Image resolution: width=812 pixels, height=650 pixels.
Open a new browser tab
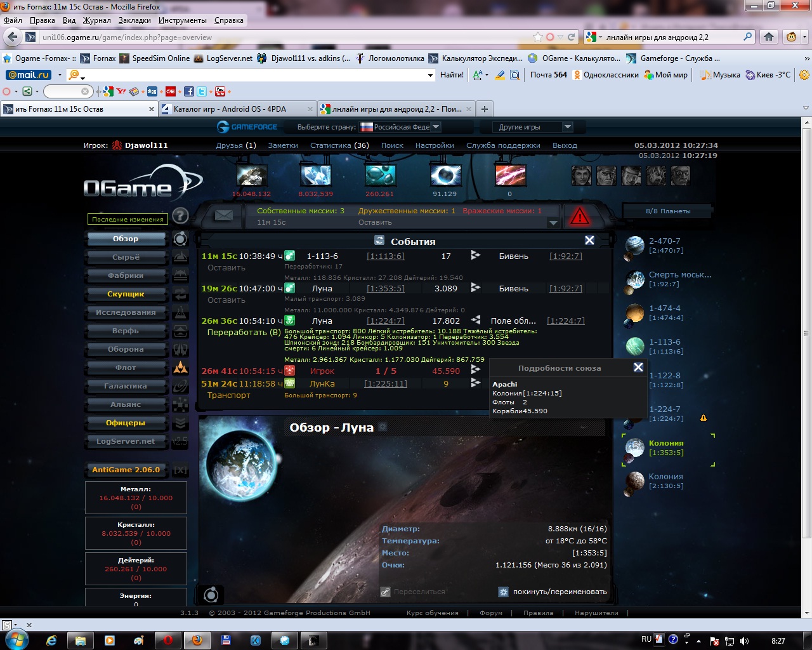click(x=484, y=109)
